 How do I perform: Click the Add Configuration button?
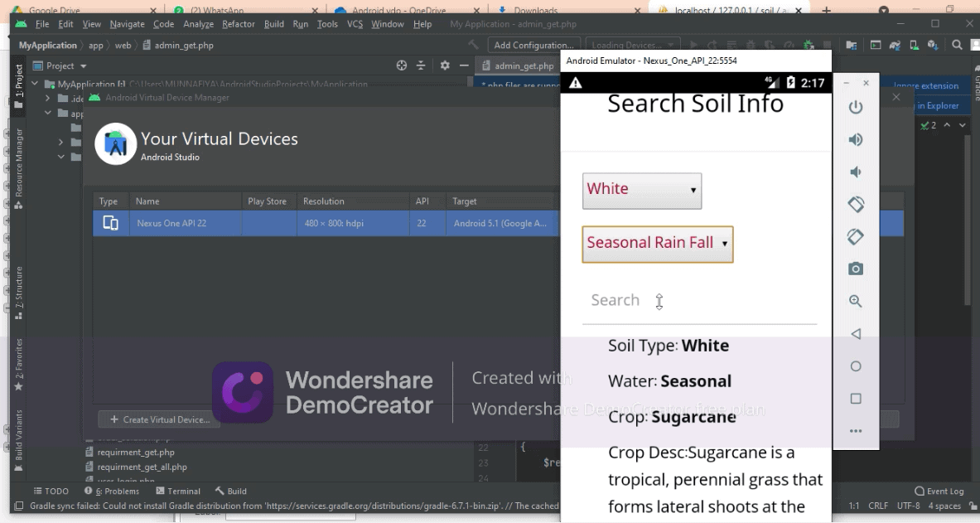pos(533,45)
